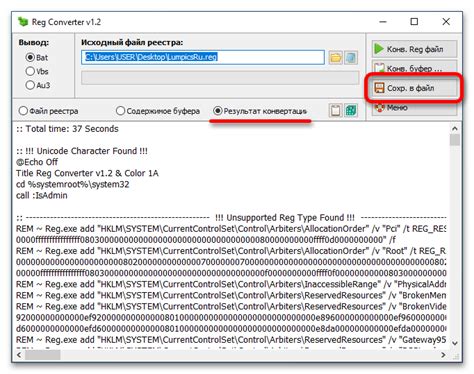This screenshot has height=374, width=474.
Task: Click the horizontal scrollbar thumb
Action: click(43, 355)
